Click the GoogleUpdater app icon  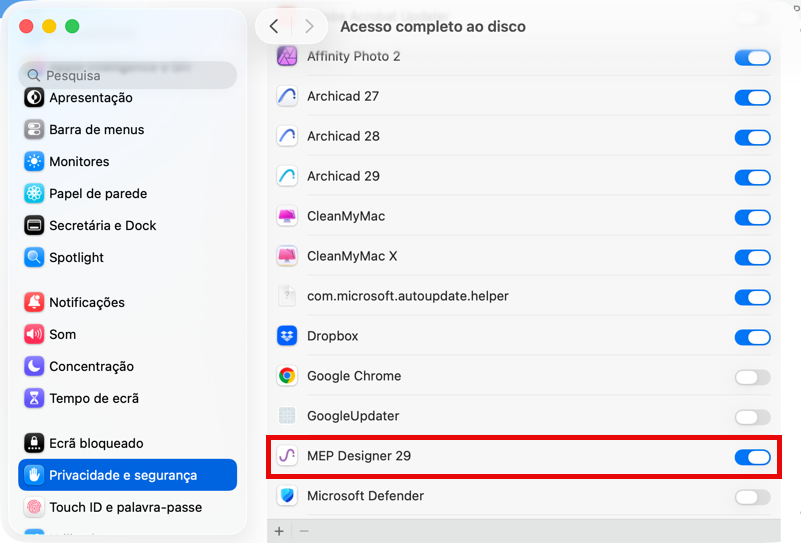tap(287, 416)
